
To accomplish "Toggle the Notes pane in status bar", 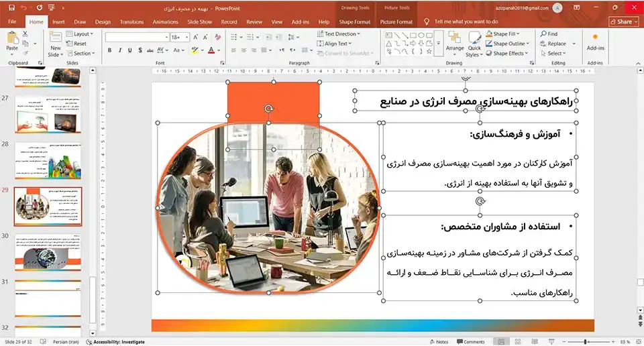I will pos(439,341).
